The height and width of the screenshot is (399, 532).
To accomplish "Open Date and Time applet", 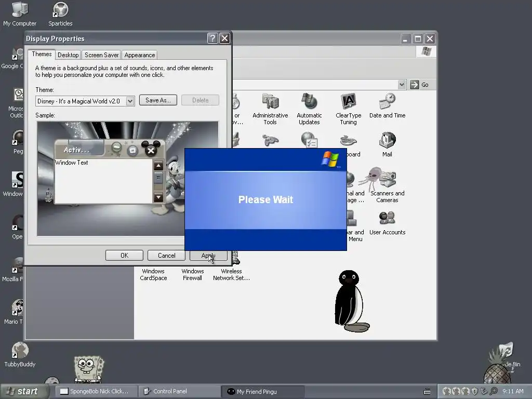I will click(387, 106).
